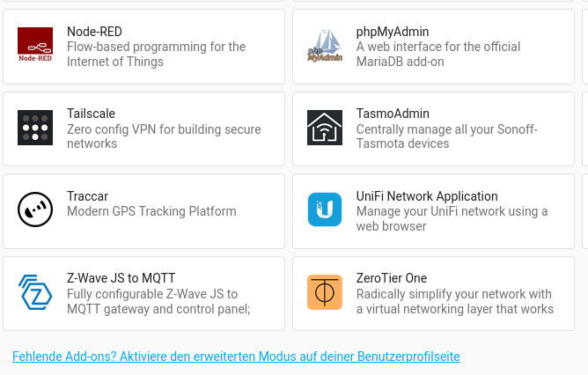Choose the ZeroTier One title
588x375 pixels.
[391, 278]
